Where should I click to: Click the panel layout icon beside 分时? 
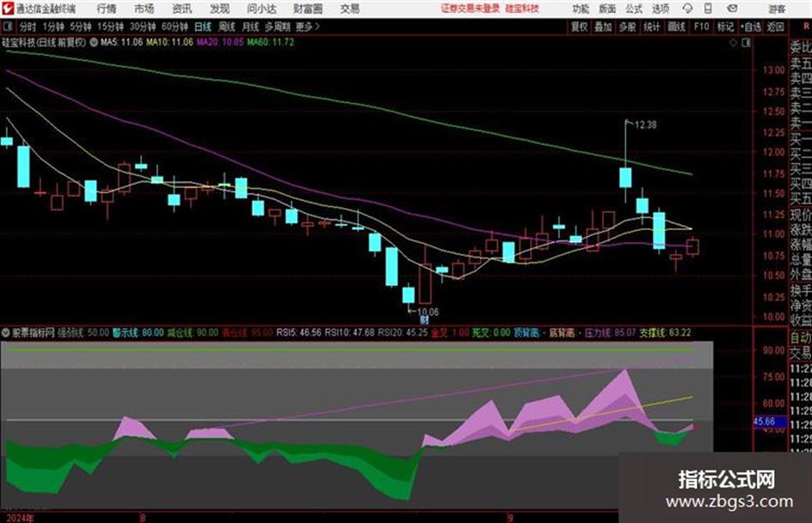(x=8, y=27)
